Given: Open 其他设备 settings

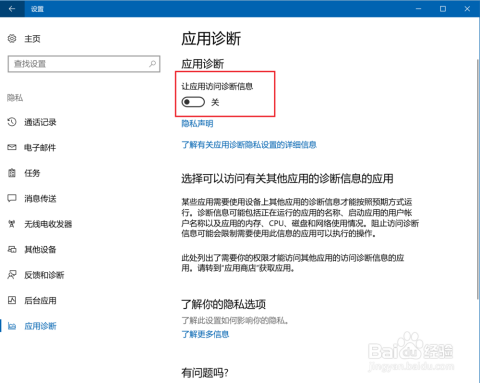Looking at the screenshot, I should 40,249.
